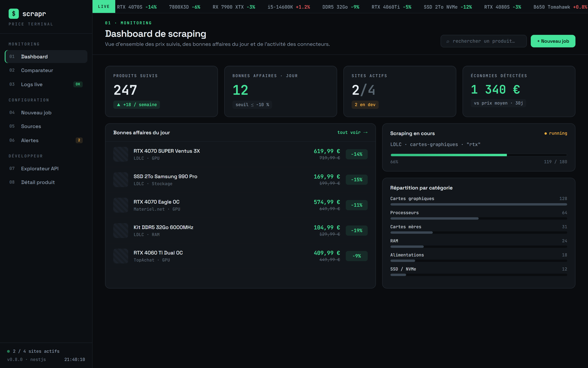The image size is (588, 368).
Task: Open the RTX 4070 Eagle OC thumbnail
Action: (121, 205)
